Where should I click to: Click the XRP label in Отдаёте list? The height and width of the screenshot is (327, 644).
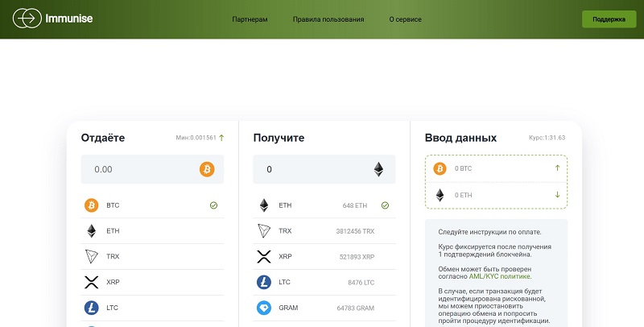113,282
